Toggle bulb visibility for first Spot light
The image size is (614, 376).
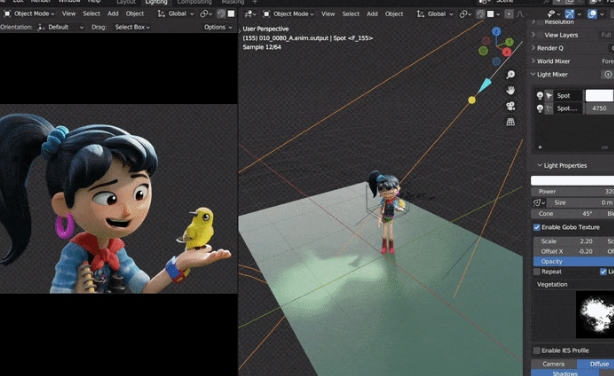pyautogui.click(x=540, y=96)
